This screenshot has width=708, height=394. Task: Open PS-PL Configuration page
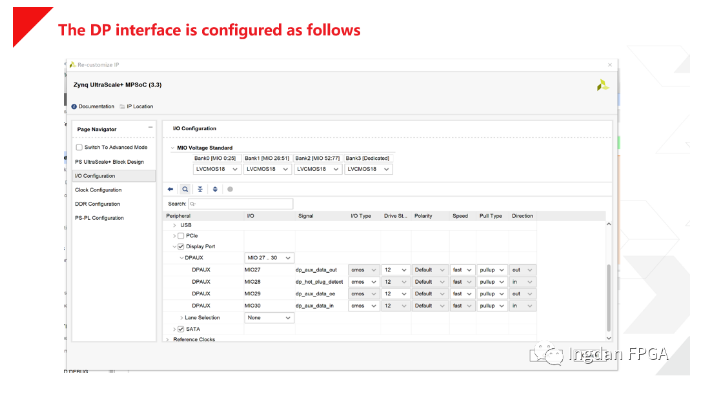click(x=99, y=218)
